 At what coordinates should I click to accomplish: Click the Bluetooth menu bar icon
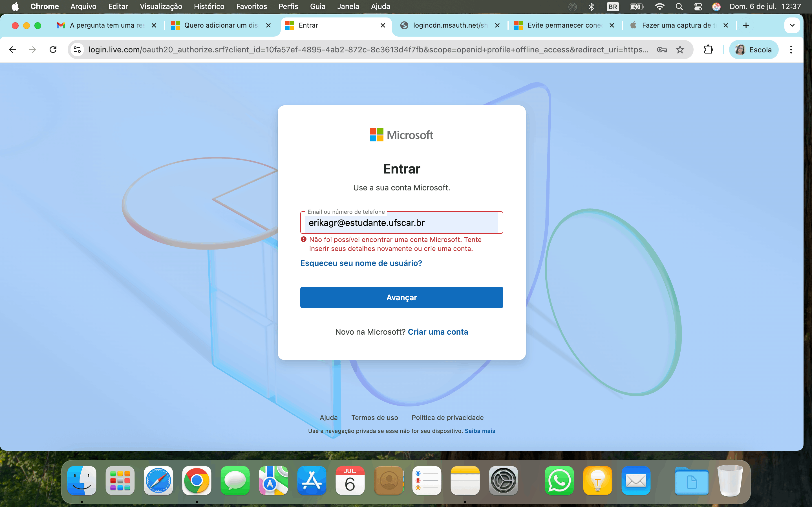click(x=591, y=7)
